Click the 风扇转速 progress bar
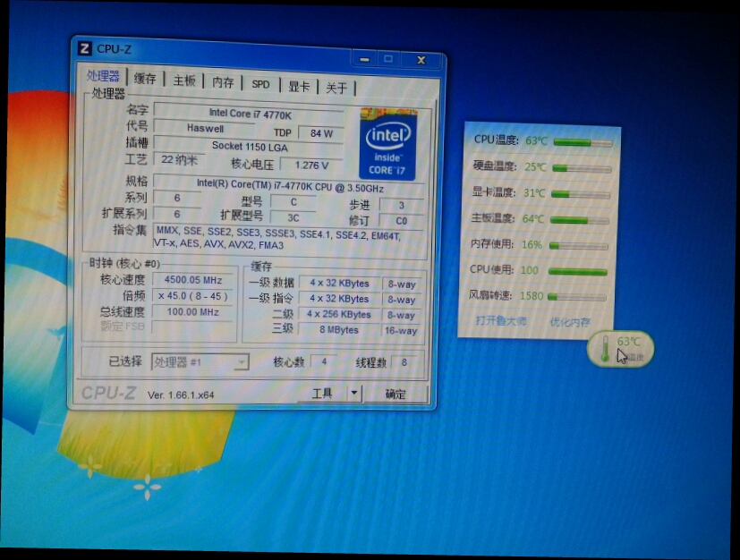This screenshot has width=740, height=560. [577, 297]
